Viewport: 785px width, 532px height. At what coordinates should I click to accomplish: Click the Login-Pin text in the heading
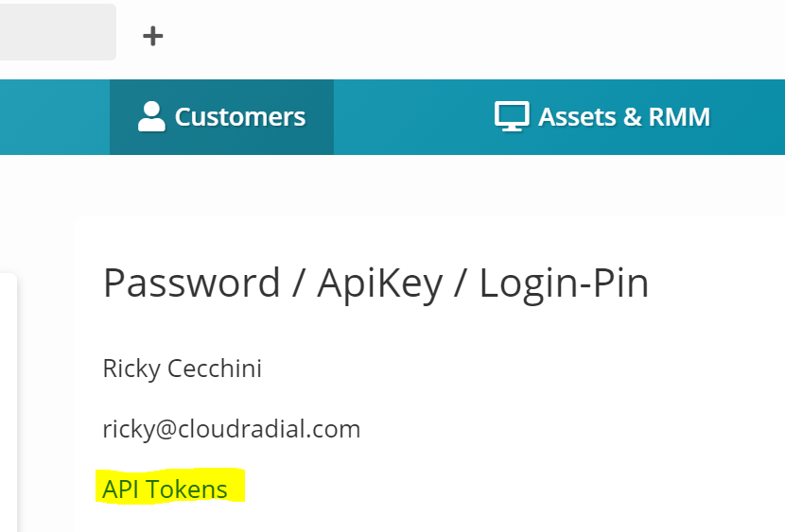click(565, 283)
